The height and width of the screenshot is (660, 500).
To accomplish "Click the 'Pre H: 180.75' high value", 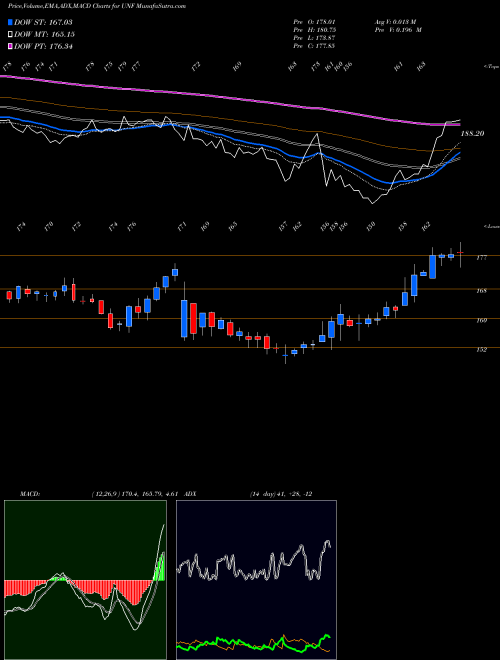I will (x=314, y=30).
